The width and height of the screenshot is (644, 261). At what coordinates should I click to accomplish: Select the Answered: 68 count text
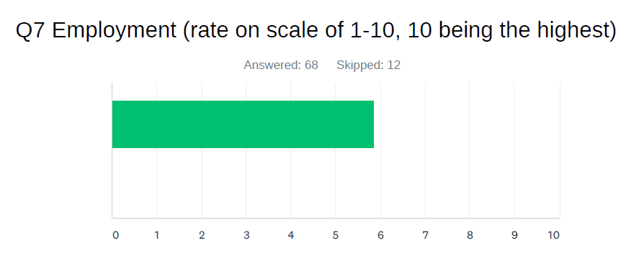(281, 65)
